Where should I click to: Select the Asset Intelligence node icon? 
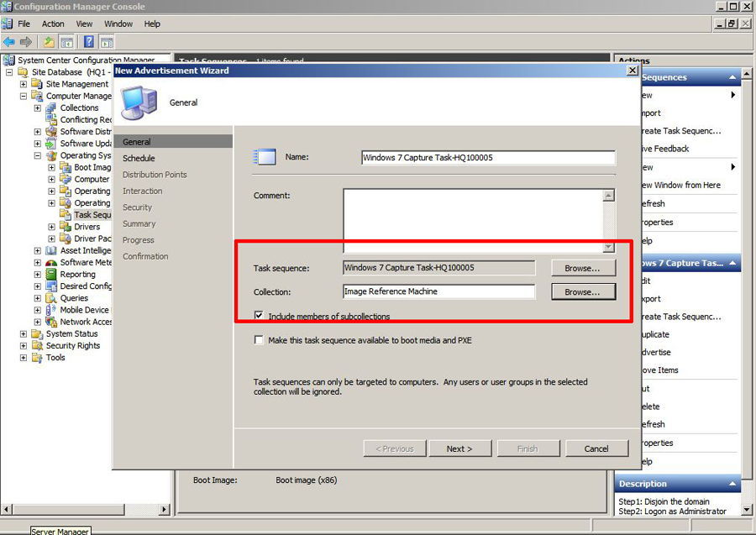[x=51, y=250]
